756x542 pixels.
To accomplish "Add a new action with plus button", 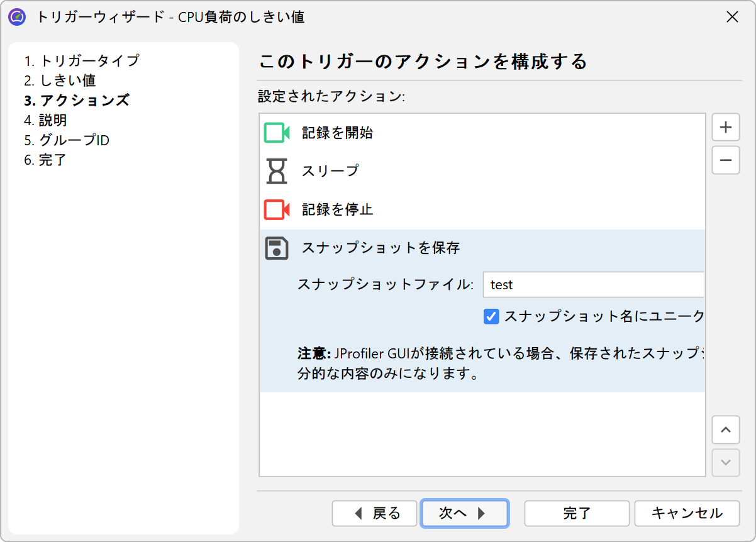I will click(725, 128).
